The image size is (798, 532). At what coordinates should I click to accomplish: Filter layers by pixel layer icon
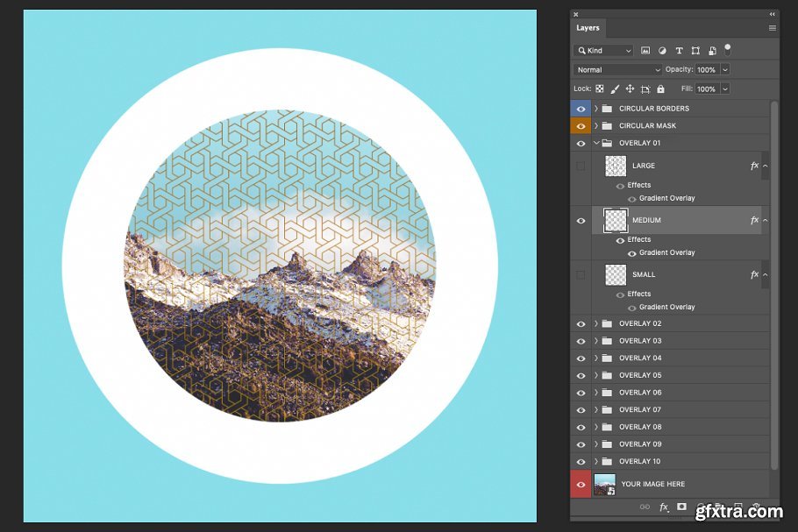point(645,51)
